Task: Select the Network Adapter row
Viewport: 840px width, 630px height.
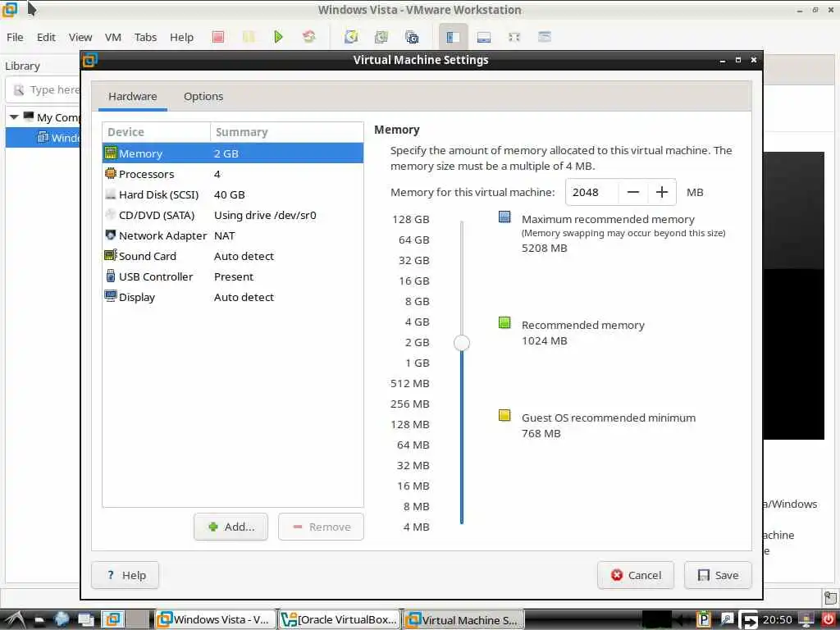Action: pyautogui.click(x=232, y=235)
